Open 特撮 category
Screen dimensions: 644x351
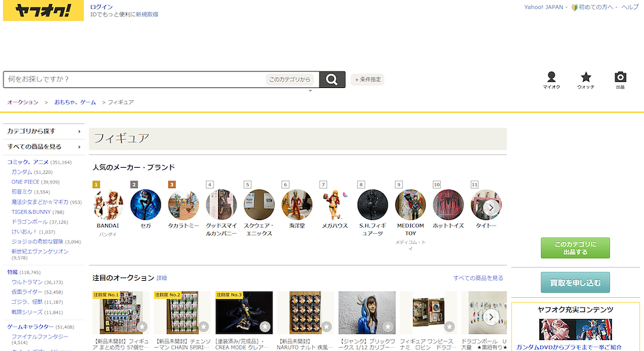[12, 272]
